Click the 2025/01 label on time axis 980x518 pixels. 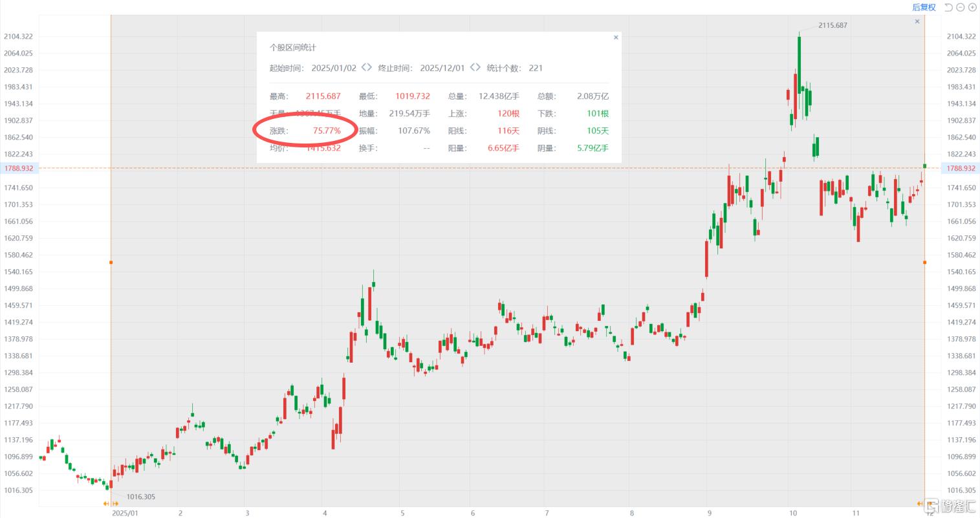(x=125, y=513)
